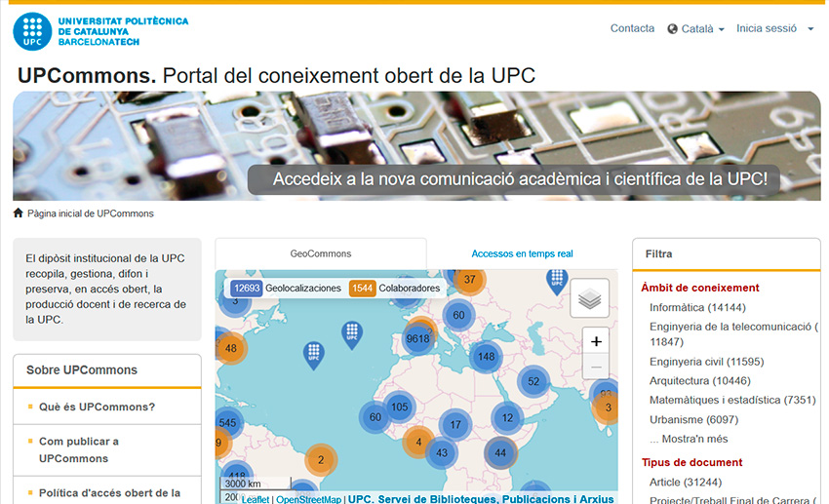This screenshot has width=829, height=504.
Task: Switch to the GeoCommons tab
Action: point(320,253)
